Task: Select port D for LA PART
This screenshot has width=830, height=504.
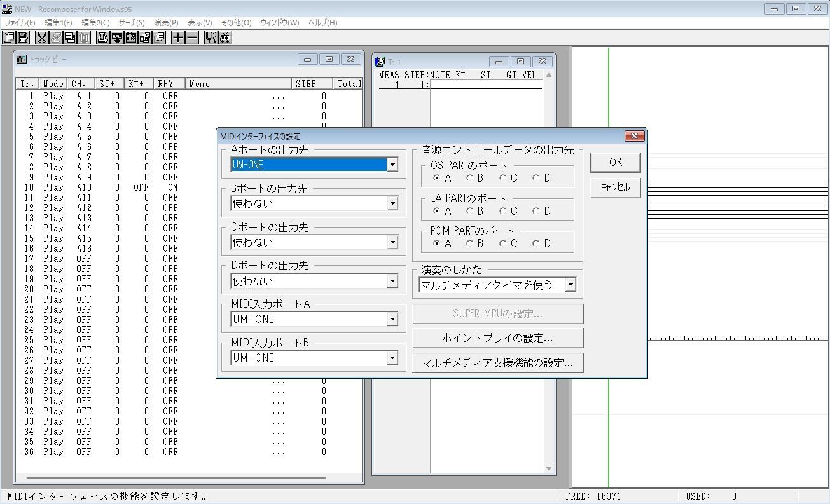Action: pos(536,211)
